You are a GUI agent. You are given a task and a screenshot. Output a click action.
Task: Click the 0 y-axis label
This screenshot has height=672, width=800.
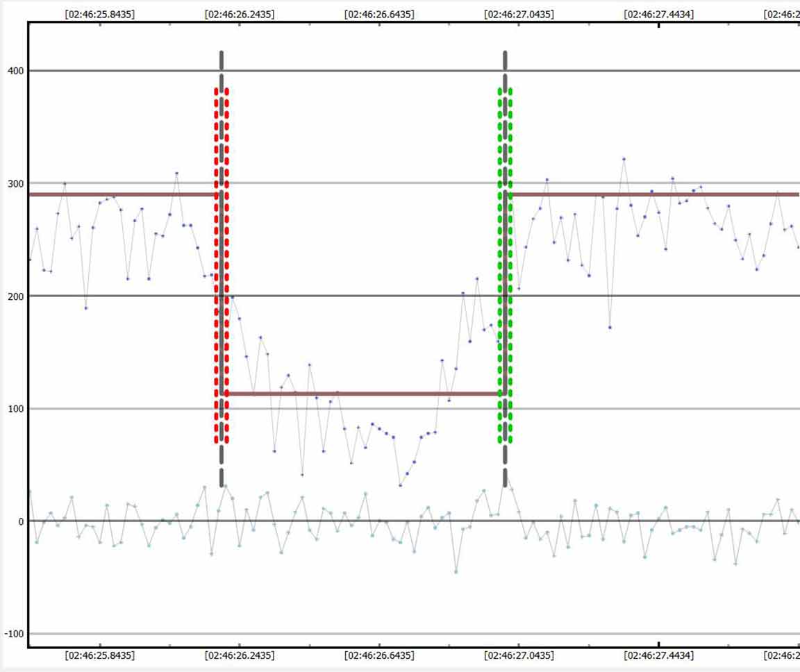[x=21, y=521]
